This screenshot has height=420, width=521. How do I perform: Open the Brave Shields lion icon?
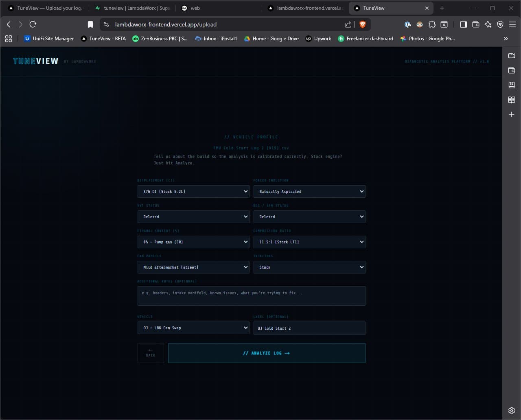coord(362,24)
